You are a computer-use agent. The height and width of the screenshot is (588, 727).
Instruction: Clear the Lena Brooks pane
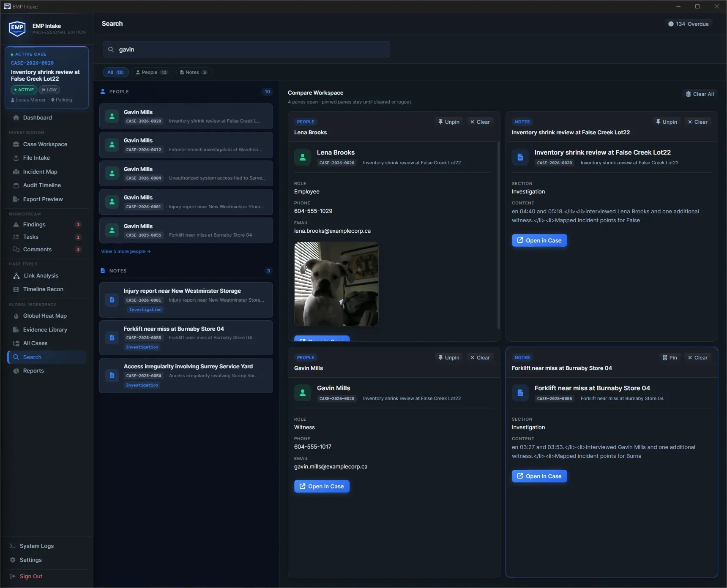[x=480, y=122]
